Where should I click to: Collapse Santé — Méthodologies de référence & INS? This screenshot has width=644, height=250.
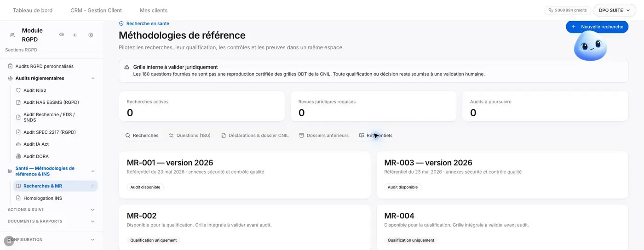93,171
